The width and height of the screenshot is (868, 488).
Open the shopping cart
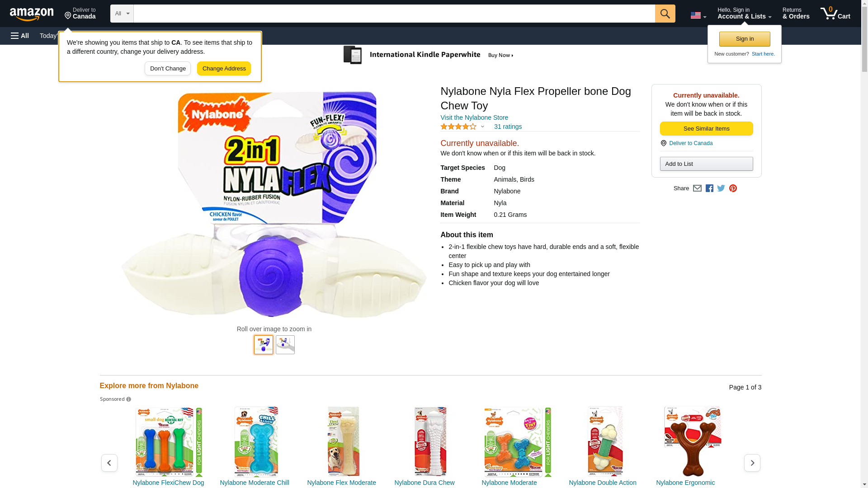(x=835, y=14)
